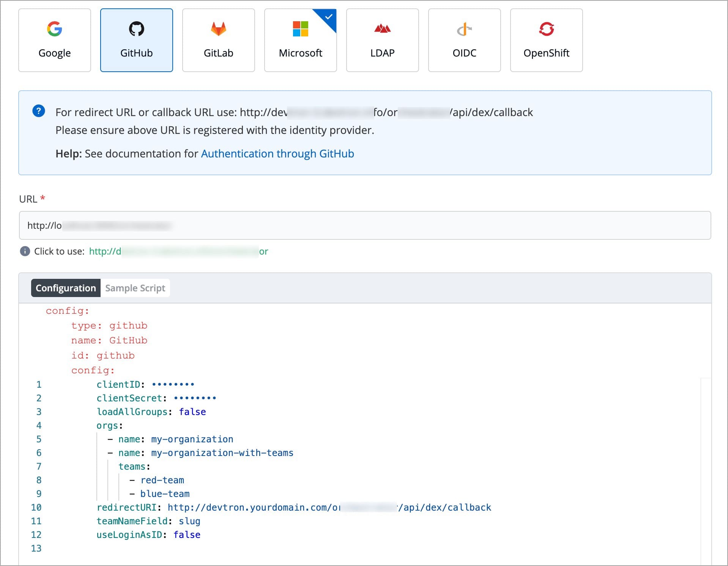Image resolution: width=728 pixels, height=566 pixels.
Task: Click the OpenShift provider card
Action: (546, 40)
